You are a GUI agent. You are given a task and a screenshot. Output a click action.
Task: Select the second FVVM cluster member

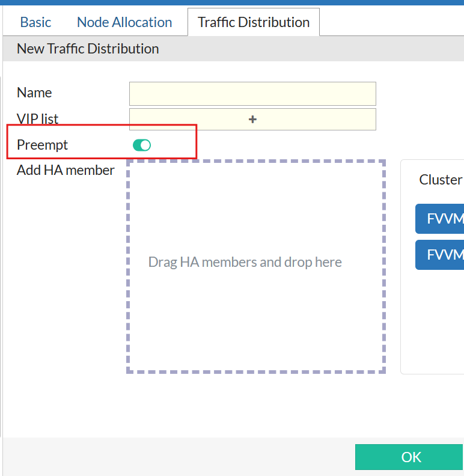tap(440, 255)
